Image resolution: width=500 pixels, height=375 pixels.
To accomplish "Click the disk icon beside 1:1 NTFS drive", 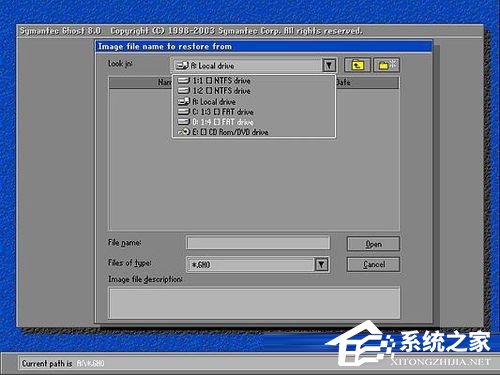I will (184, 80).
